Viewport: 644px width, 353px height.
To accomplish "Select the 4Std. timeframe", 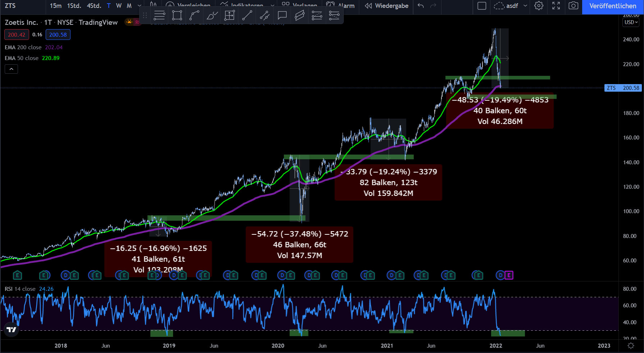I will click(94, 6).
